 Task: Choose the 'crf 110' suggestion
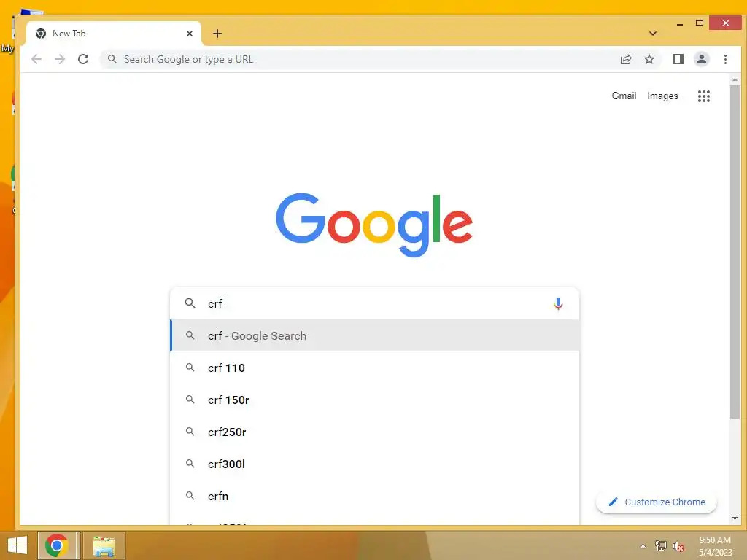374,367
